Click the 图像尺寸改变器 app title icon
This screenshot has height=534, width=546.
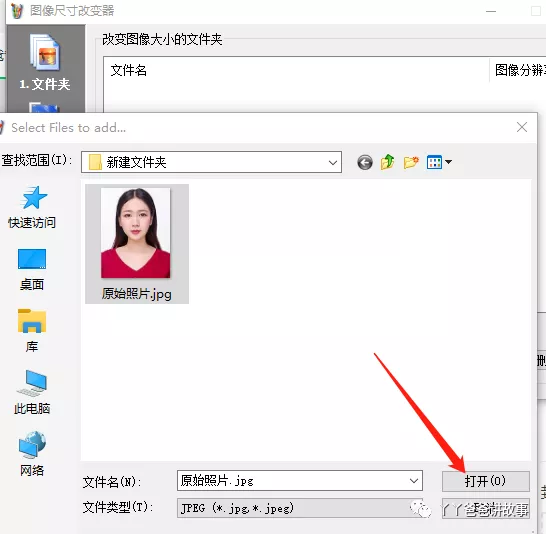click(x=17, y=11)
